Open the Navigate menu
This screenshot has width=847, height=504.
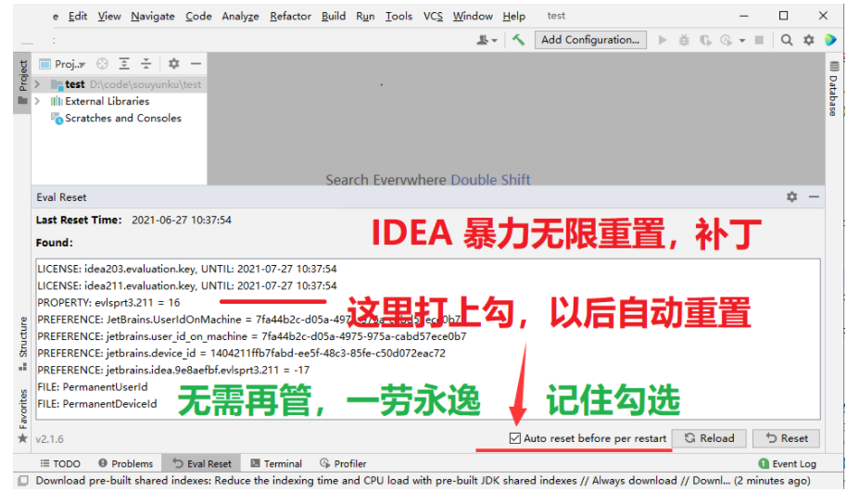tap(152, 16)
